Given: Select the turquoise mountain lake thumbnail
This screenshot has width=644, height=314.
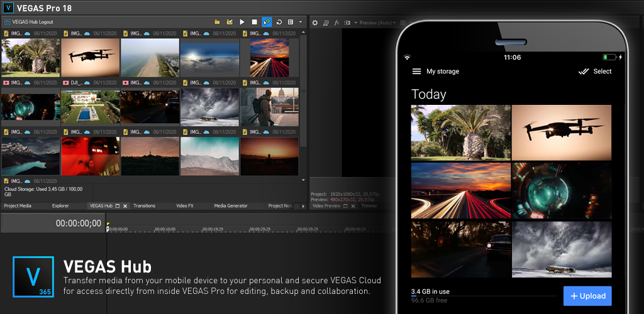Looking at the screenshot, I should click(x=31, y=156).
